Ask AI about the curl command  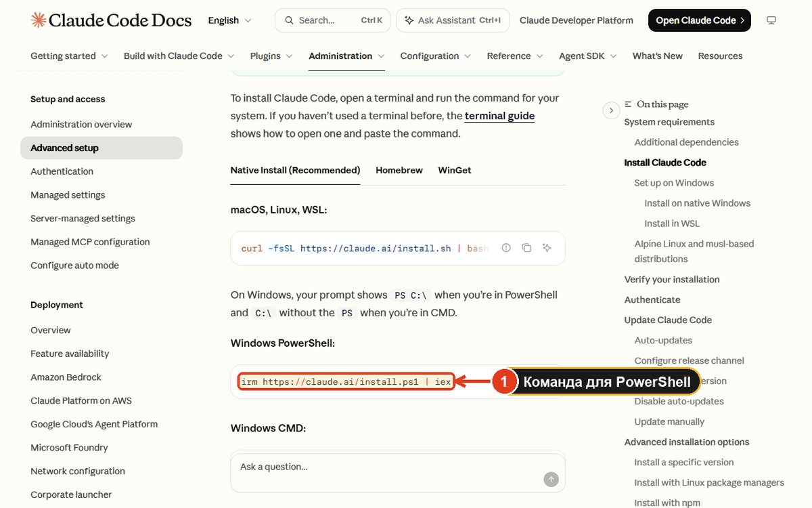tap(547, 248)
